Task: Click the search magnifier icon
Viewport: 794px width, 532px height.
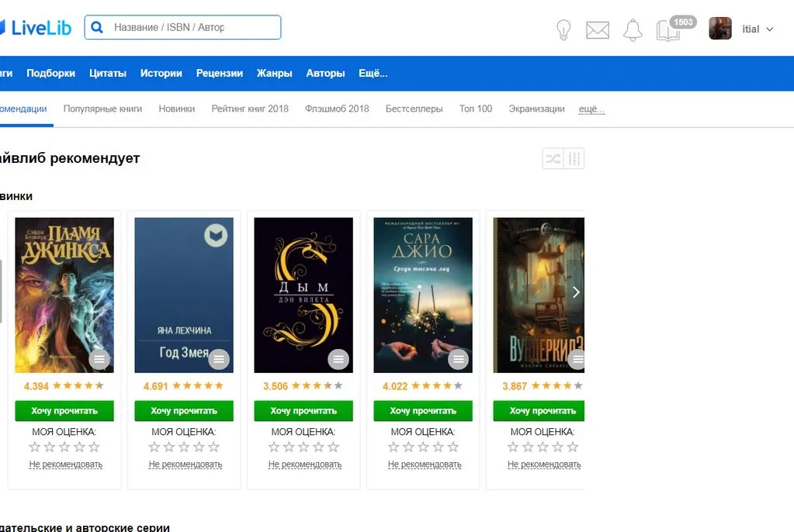Action: (x=97, y=27)
